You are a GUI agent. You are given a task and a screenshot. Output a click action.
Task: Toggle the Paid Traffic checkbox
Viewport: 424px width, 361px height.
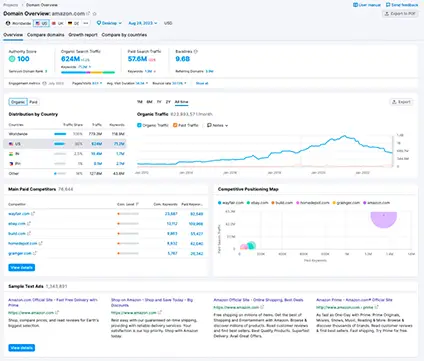click(175, 125)
